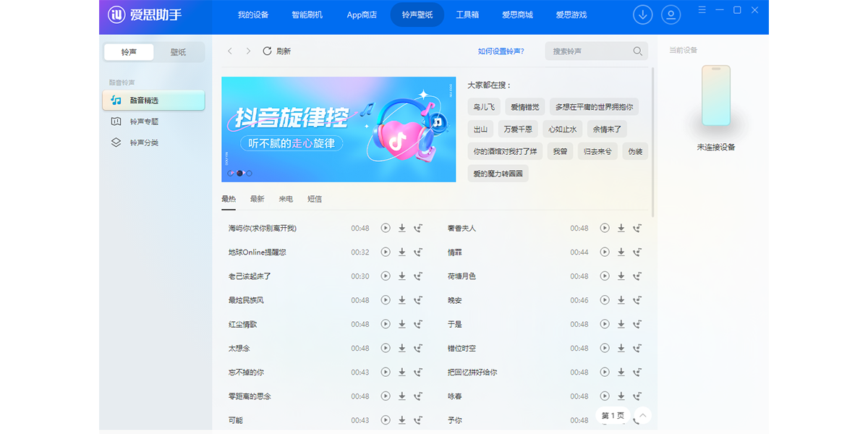Open 铃声专题 in the sidebar
Image resolution: width=868 pixels, height=434 pixels.
coord(153,122)
